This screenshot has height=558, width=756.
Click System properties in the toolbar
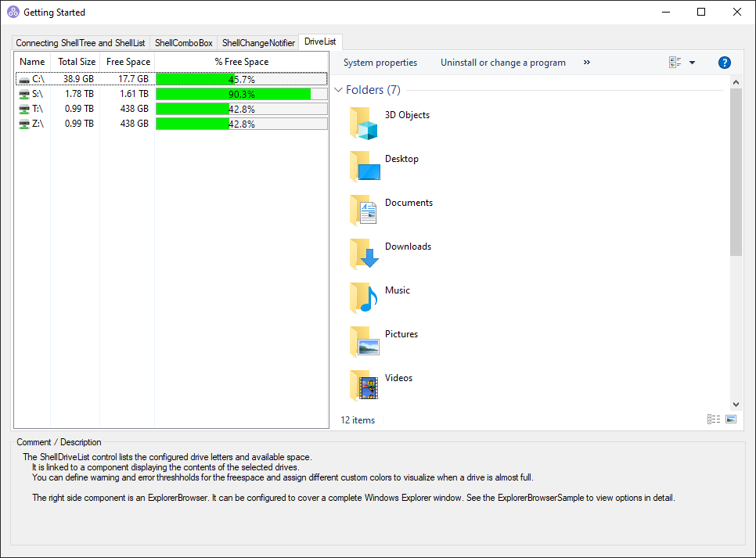380,63
